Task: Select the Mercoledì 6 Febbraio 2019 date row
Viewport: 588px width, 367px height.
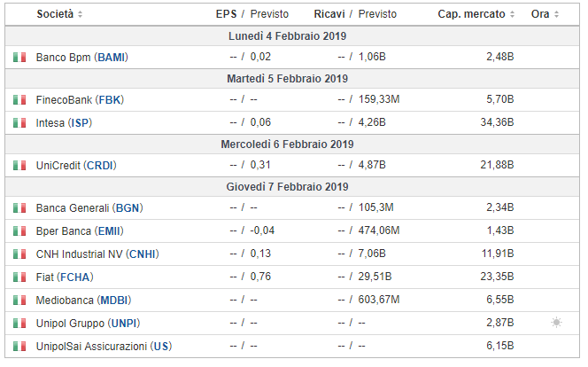Action: point(292,144)
